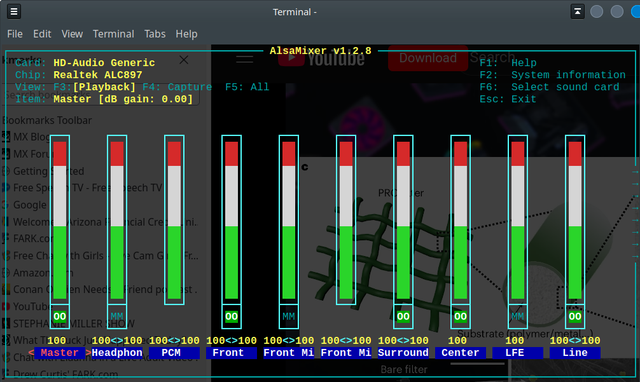Click the 100<>100 value above Line label

click(575, 340)
